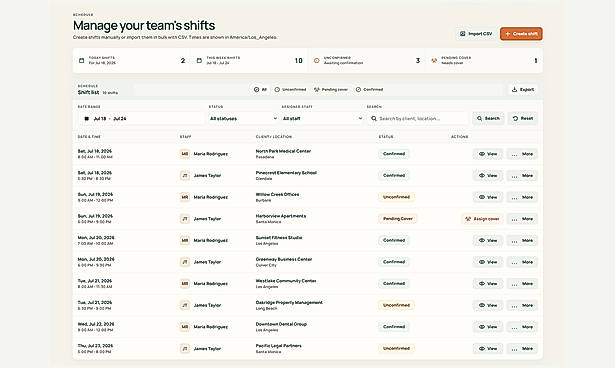View the Pacific Legal Partners shift

coord(488,348)
